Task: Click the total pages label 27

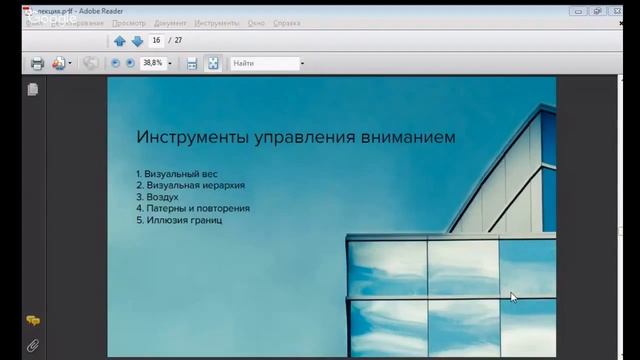Action: click(x=178, y=40)
